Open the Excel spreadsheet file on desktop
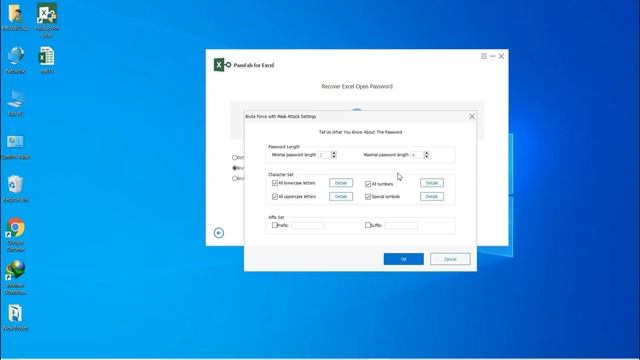This screenshot has width=640, height=360. (47, 60)
